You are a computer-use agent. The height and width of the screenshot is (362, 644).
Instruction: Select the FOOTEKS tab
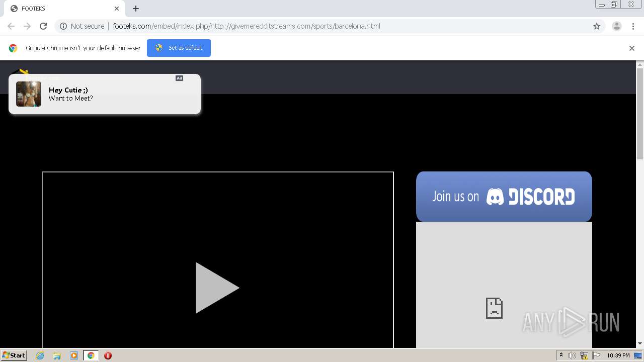click(x=64, y=9)
